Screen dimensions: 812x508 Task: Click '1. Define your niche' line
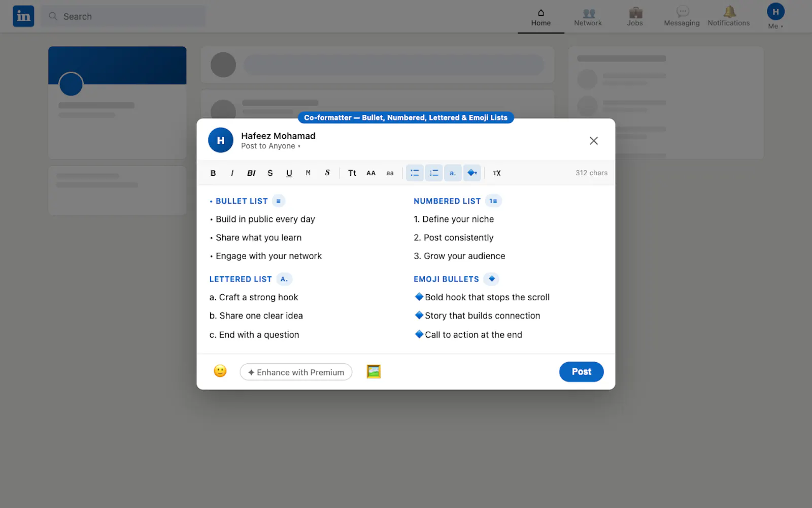click(454, 219)
